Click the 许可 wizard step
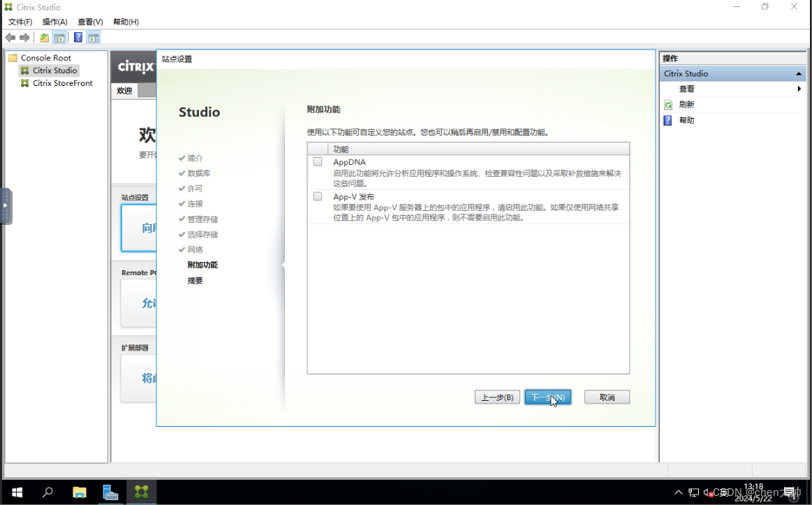This screenshot has height=505, width=812. pyautogui.click(x=195, y=189)
